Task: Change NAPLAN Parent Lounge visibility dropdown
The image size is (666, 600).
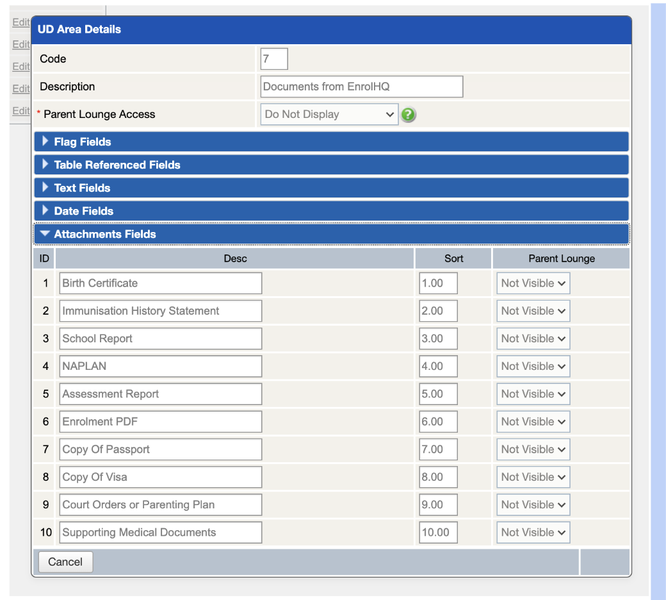Action: tap(533, 366)
